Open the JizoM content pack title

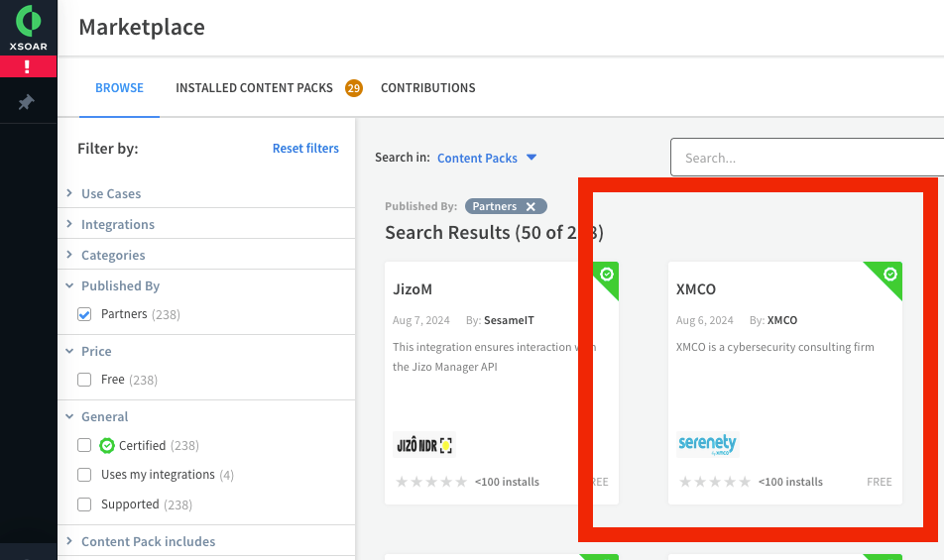pos(413,289)
